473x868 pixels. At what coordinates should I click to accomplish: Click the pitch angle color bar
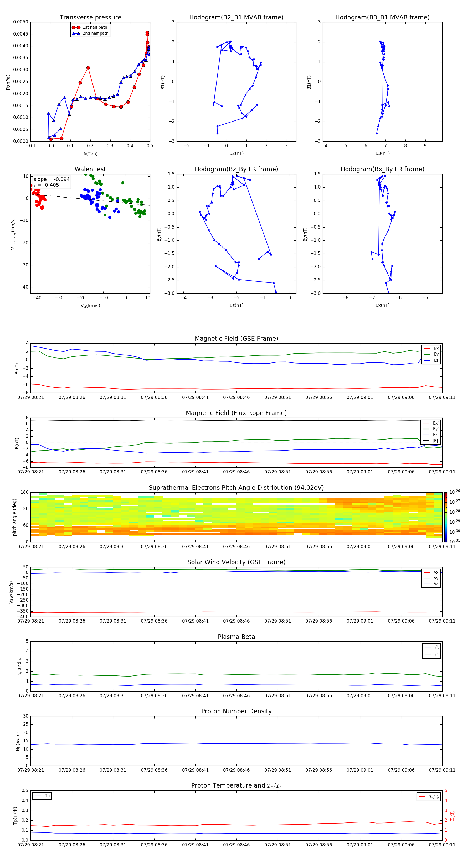click(445, 517)
